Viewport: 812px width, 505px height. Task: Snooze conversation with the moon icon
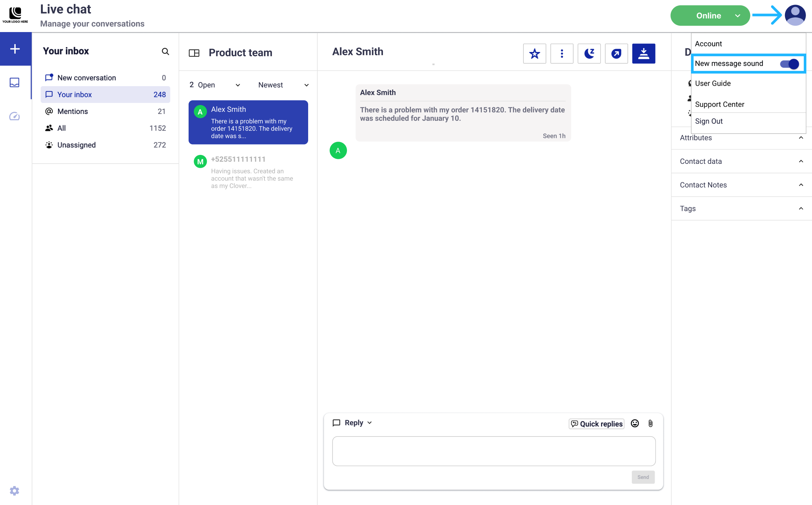click(x=589, y=54)
